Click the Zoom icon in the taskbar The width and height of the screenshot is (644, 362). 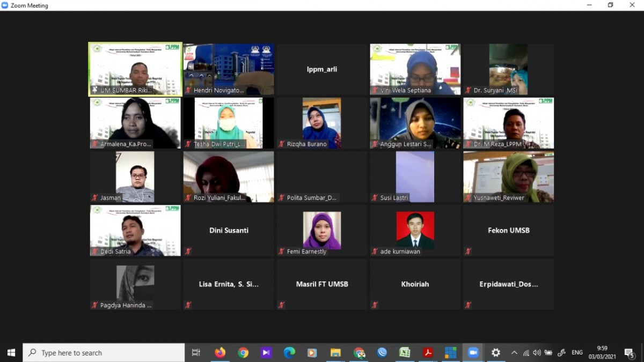click(473, 352)
